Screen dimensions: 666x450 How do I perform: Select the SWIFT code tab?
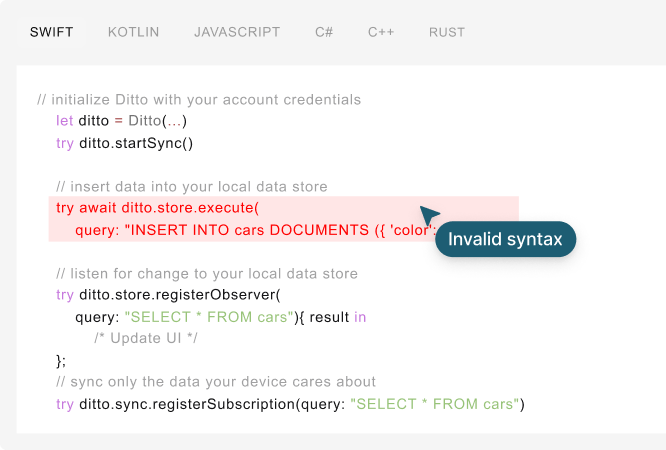tap(51, 32)
